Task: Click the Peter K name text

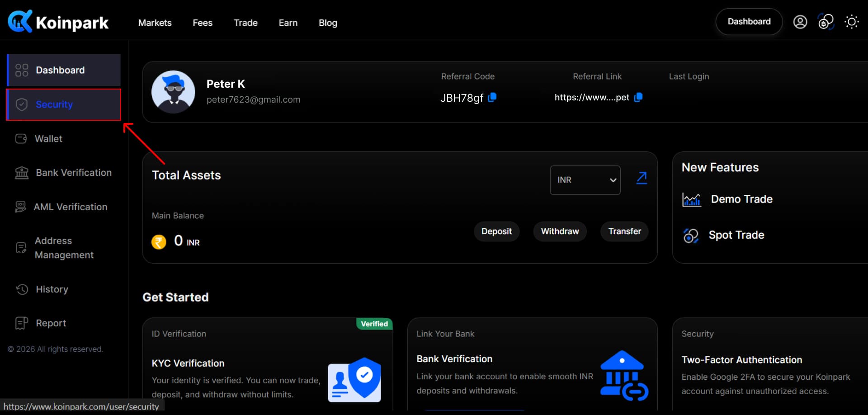Action: [x=226, y=84]
